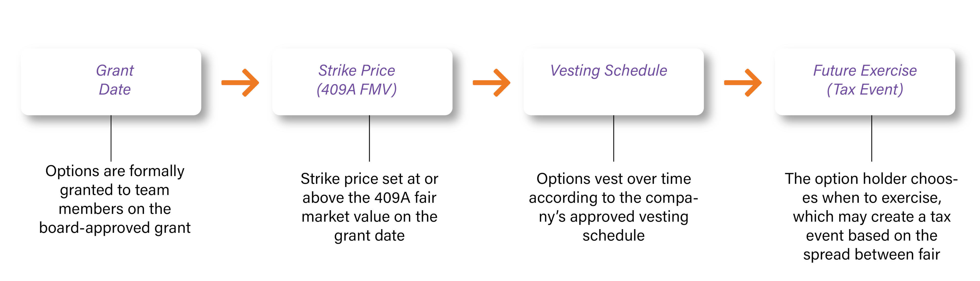Click the (Tax Event) subtitle text
Viewport: 980px width, 281px height.
click(865, 89)
